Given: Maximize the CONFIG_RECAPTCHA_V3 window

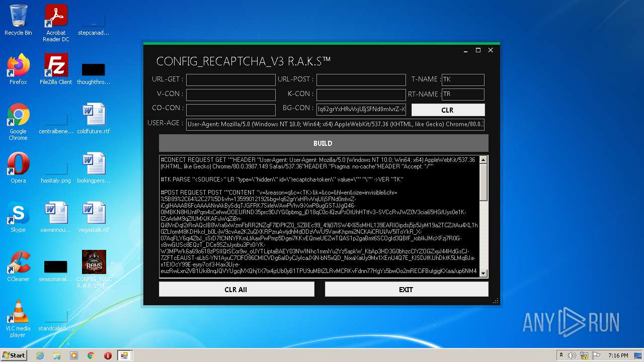Looking at the screenshot, I should coord(478,50).
